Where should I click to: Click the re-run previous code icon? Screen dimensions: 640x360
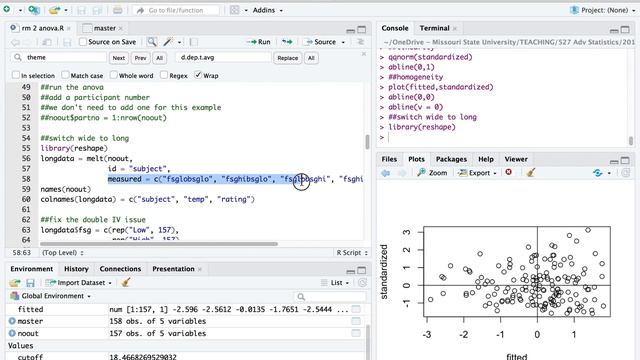point(287,42)
